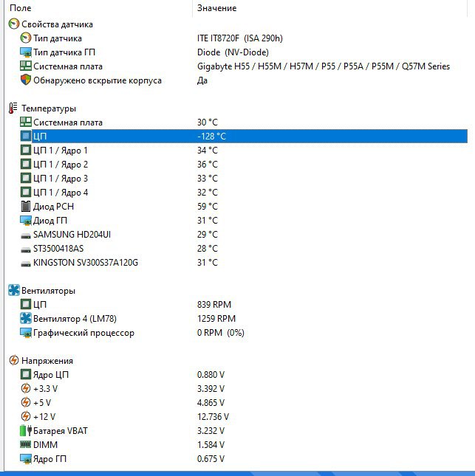Viewport: 475px width, 476px height.
Task: Click the Тип датчика ГП monitor icon
Action: [26, 52]
